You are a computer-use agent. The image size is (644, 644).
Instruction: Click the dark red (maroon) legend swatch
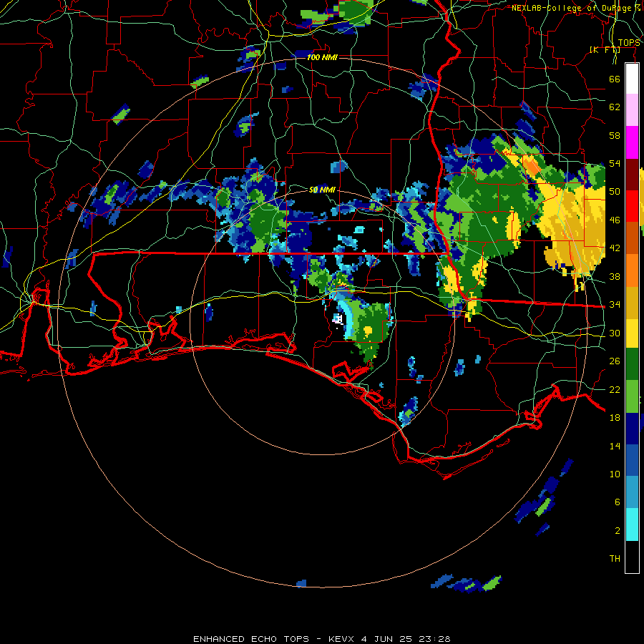pos(632,174)
